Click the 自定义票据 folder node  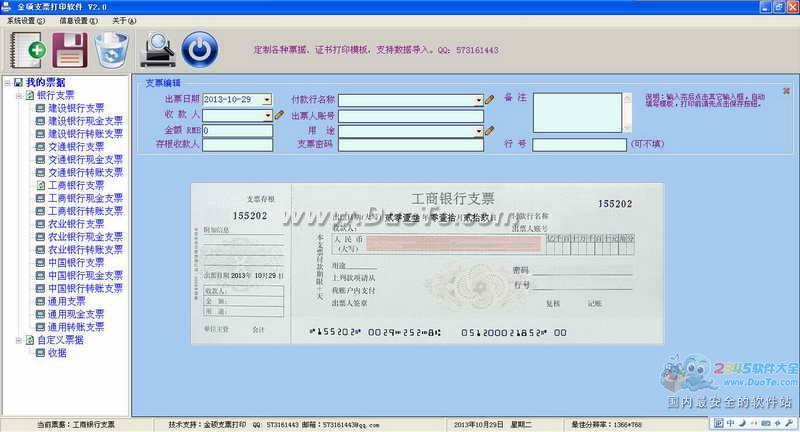coord(60,340)
